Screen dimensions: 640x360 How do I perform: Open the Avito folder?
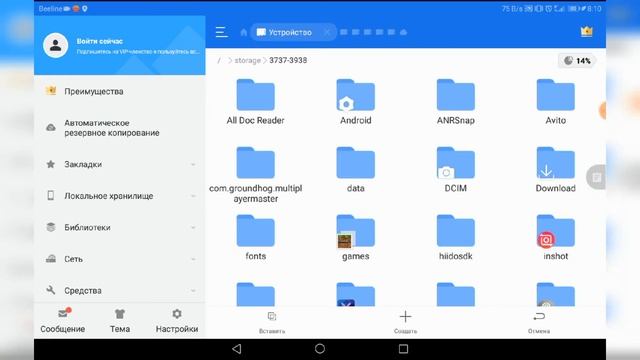[x=556, y=102]
